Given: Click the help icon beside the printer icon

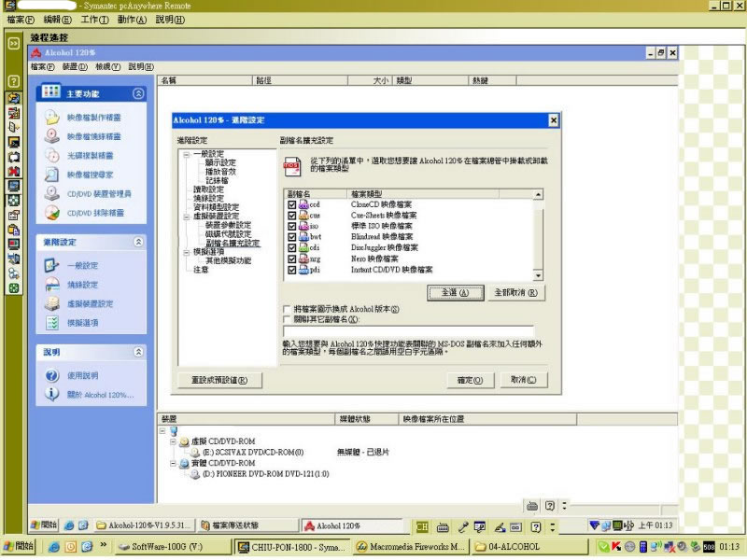Looking at the screenshot, I should click(550, 506).
